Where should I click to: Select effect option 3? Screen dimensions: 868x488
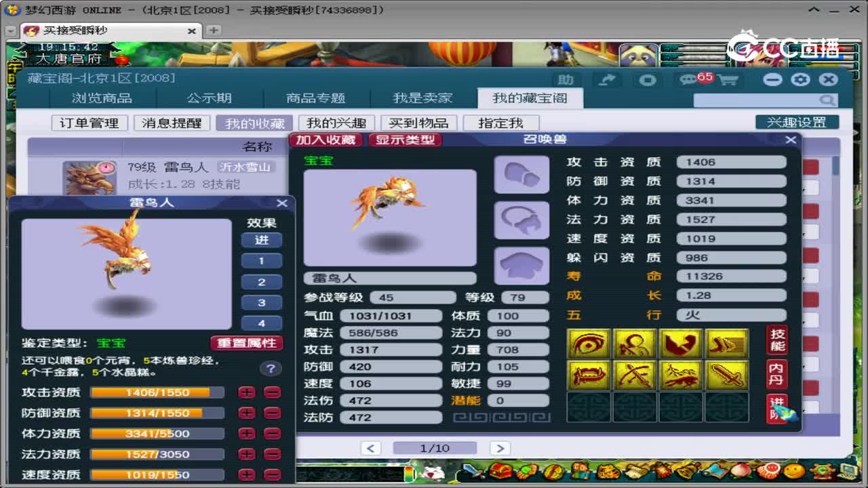[x=262, y=302]
